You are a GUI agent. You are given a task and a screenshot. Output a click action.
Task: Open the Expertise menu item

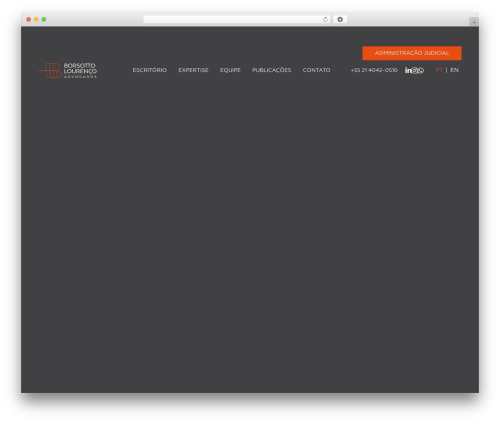tap(193, 70)
